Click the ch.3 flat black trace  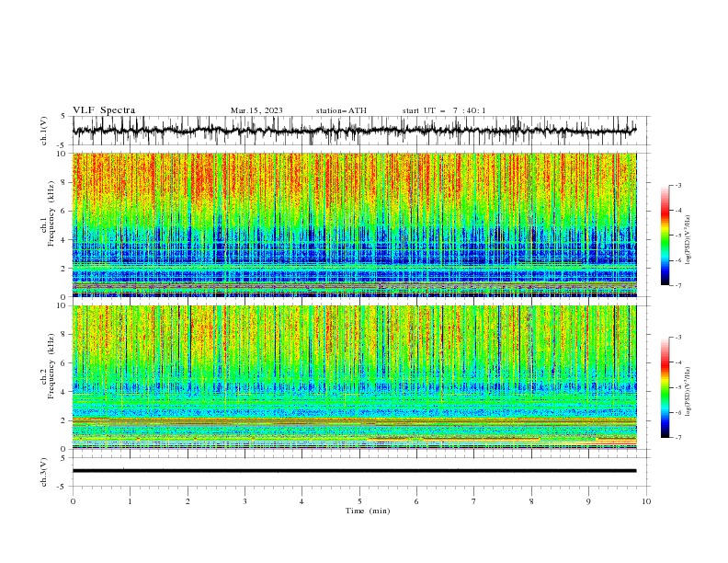pyautogui.click(x=354, y=471)
